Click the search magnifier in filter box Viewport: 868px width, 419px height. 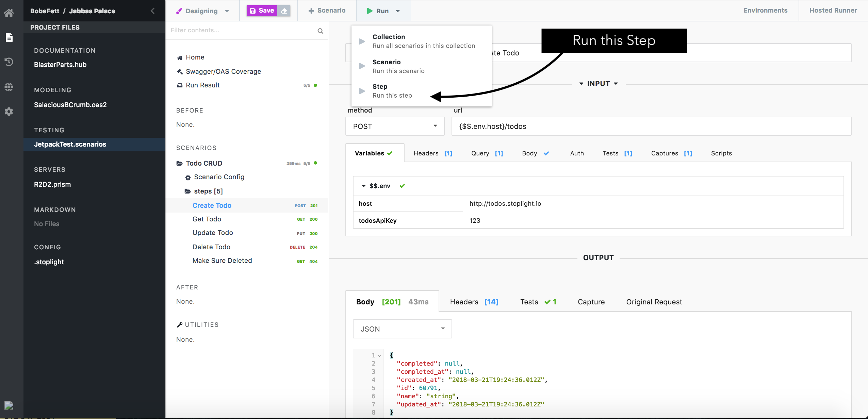(320, 31)
